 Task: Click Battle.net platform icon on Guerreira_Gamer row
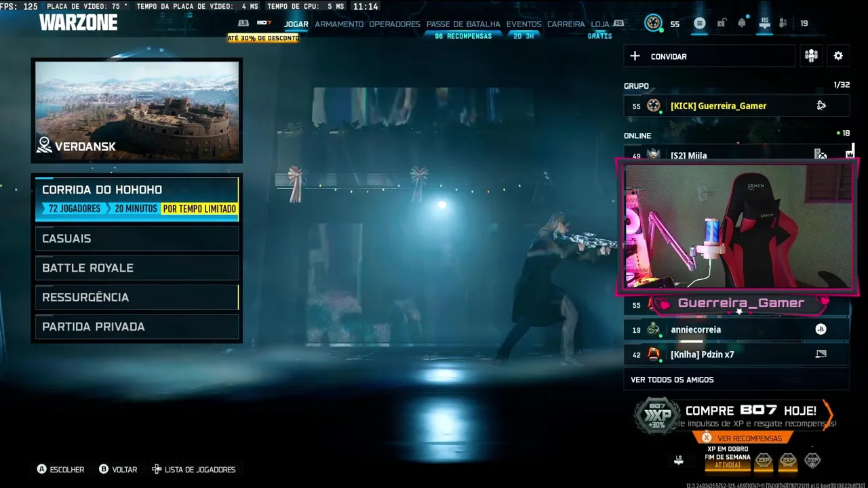pyautogui.click(x=821, y=106)
